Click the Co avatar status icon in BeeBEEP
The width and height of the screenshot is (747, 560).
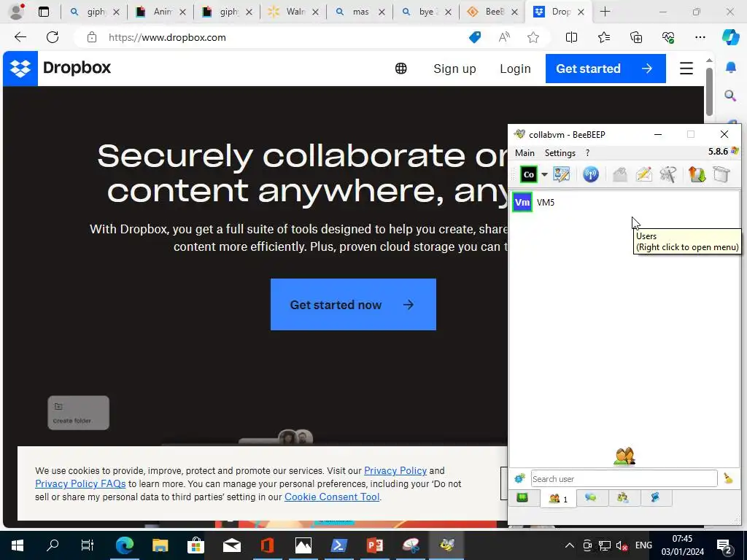click(528, 174)
